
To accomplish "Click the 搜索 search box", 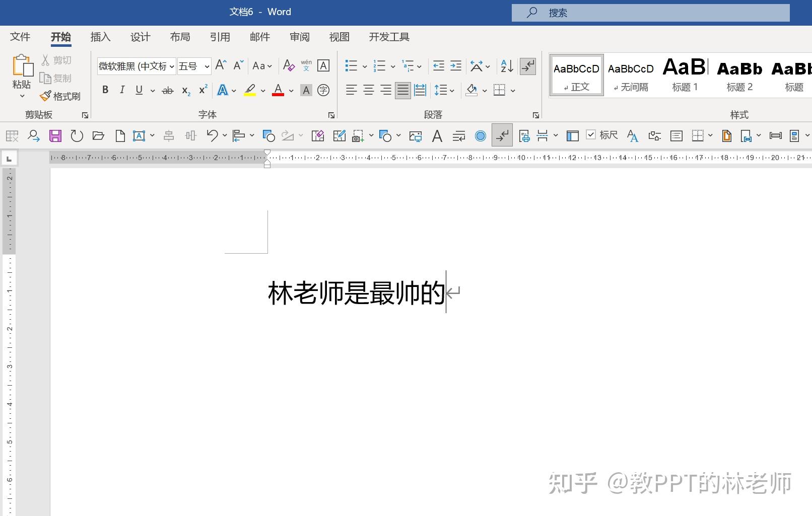I will tap(651, 13).
